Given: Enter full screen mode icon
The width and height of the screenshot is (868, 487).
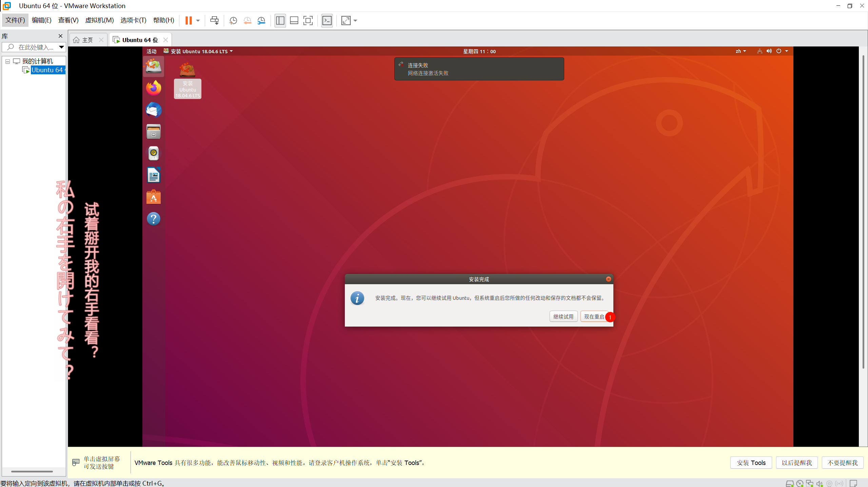Looking at the screenshot, I should coord(308,21).
